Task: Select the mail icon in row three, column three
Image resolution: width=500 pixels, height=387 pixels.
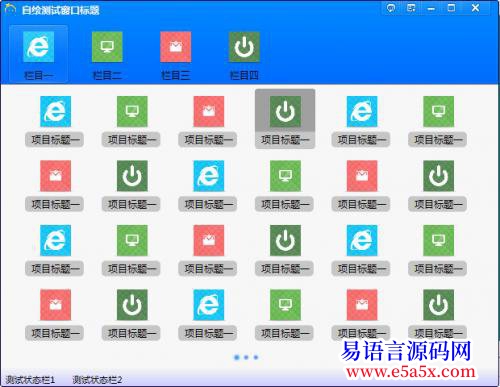Action: [209, 240]
